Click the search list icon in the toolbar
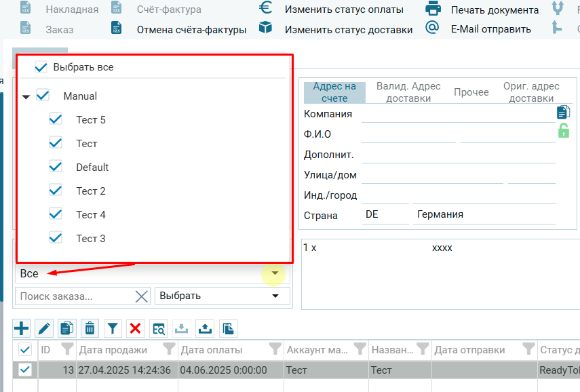The height and width of the screenshot is (392, 580). coord(159,328)
